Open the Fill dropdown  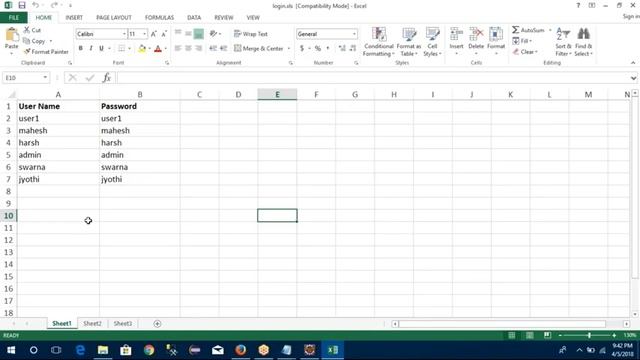pos(521,41)
